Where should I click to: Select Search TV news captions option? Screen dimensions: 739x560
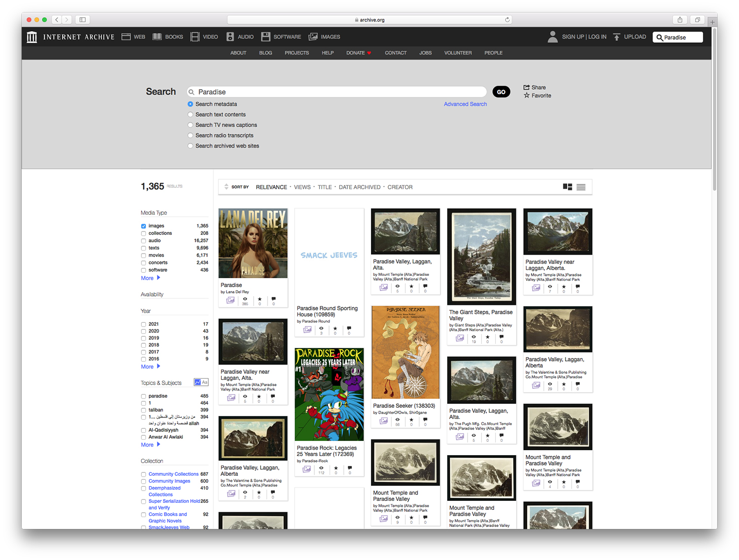pyautogui.click(x=190, y=125)
